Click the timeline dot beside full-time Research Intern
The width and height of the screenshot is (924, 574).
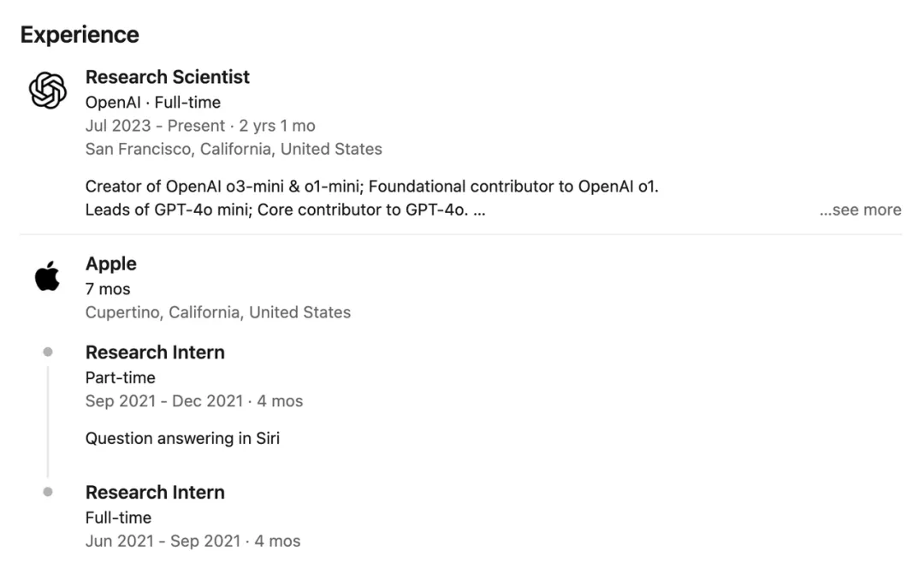click(48, 492)
